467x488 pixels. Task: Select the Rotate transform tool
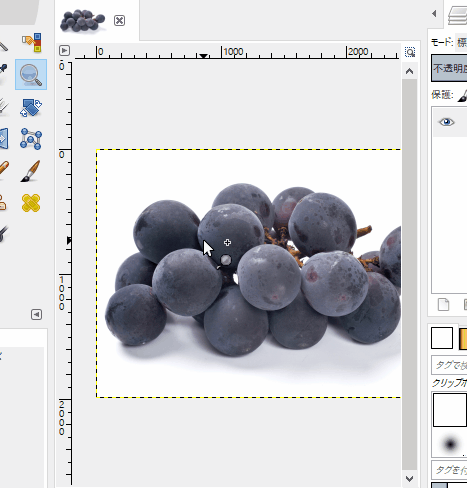31,107
